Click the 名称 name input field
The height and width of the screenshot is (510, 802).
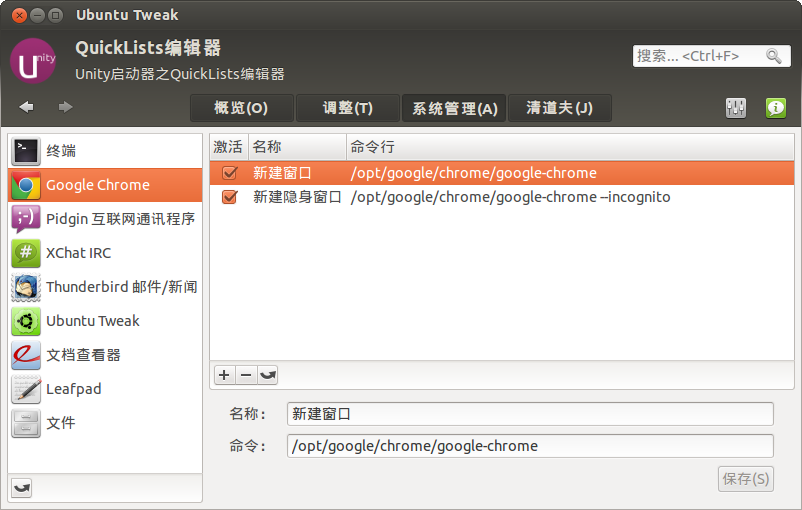pyautogui.click(x=530, y=414)
